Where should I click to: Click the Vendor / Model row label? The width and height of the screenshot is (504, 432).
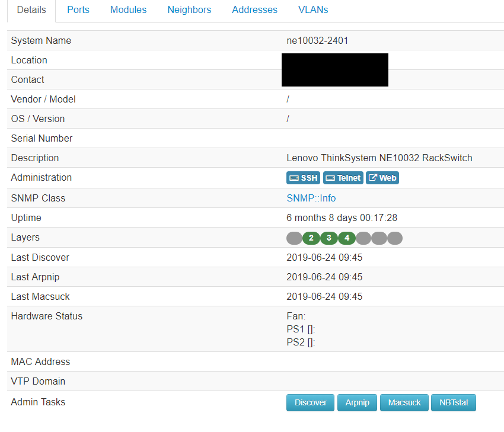43,99
